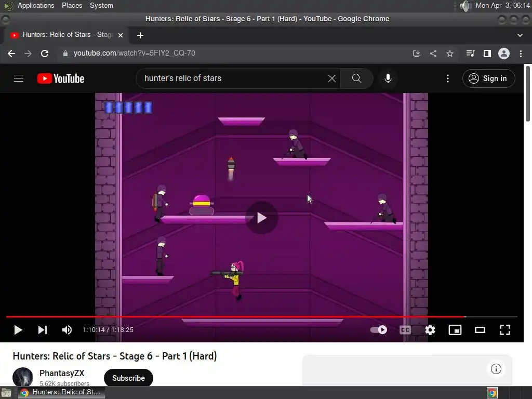The image size is (532, 399).
Task: Open Chrome side panel
Action: pos(487,54)
